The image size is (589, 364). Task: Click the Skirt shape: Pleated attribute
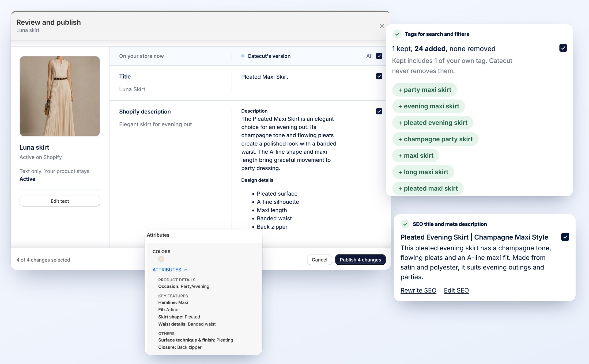click(179, 317)
